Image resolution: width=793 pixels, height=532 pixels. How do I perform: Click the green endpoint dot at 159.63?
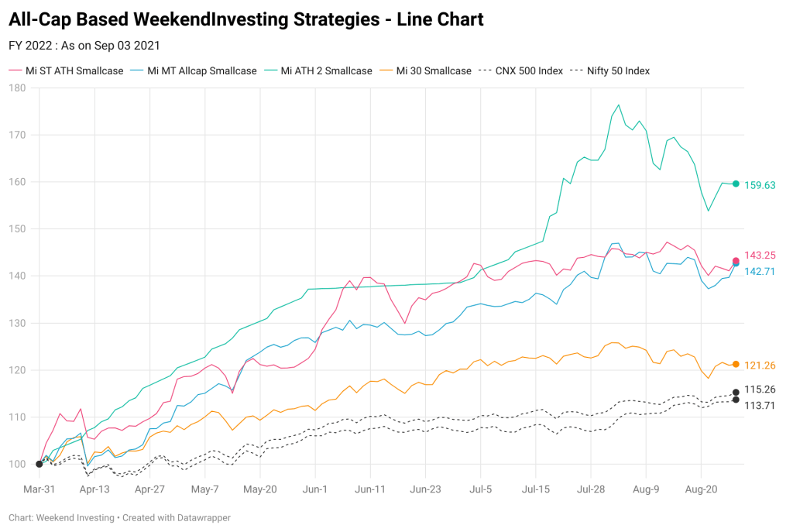pyautogui.click(x=736, y=184)
